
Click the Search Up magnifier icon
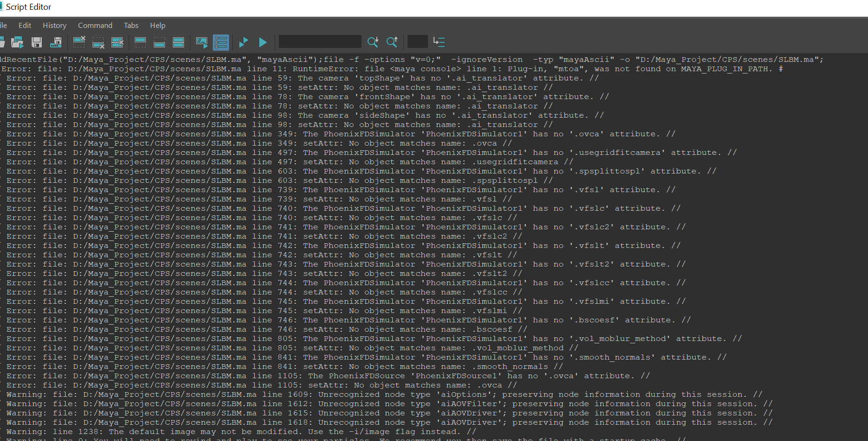[392, 42]
